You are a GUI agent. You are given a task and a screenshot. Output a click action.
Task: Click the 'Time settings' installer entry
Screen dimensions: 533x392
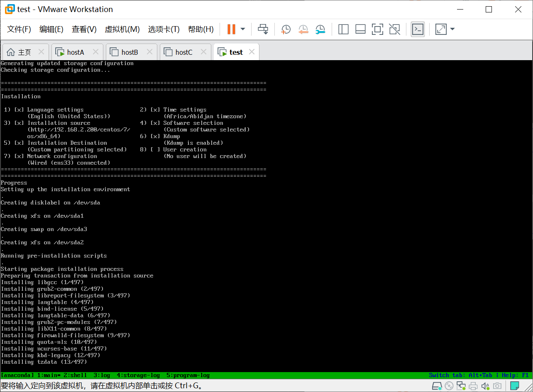(x=185, y=110)
